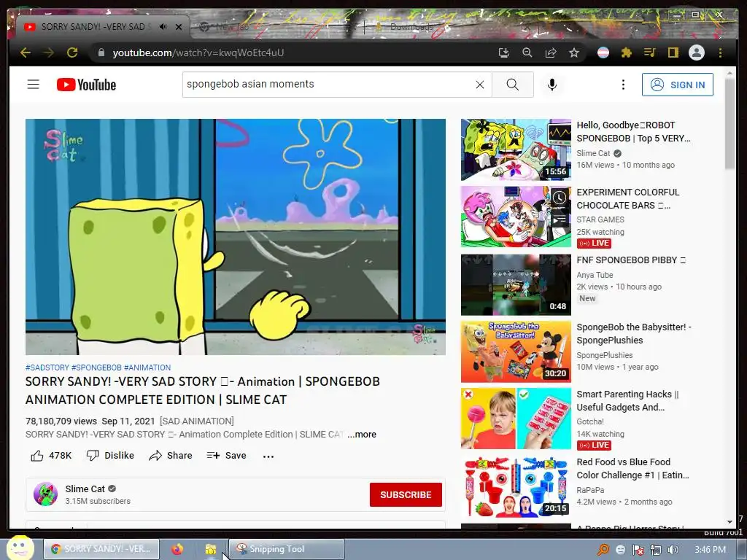The height and width of the screenshot is (560, 747).
Task: Click Watch later clock on chocolate bars thumbnail
Action: (560, 197)
